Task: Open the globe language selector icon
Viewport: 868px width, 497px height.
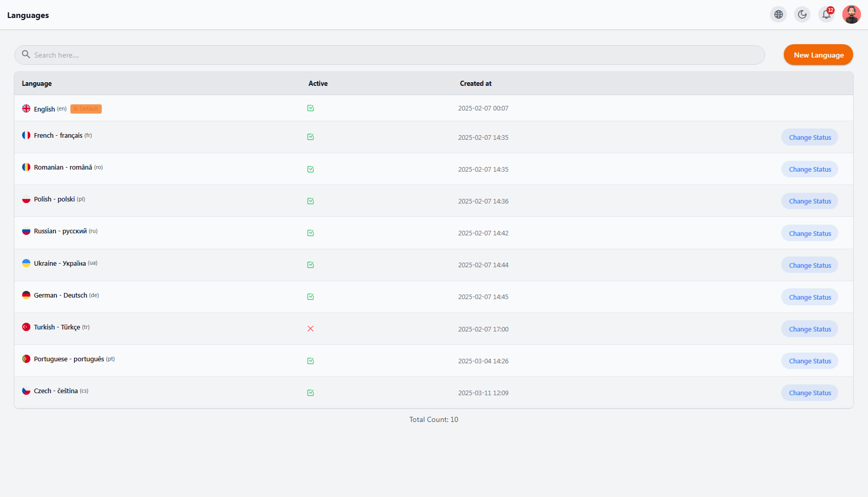Action: [x=779, y=14]
